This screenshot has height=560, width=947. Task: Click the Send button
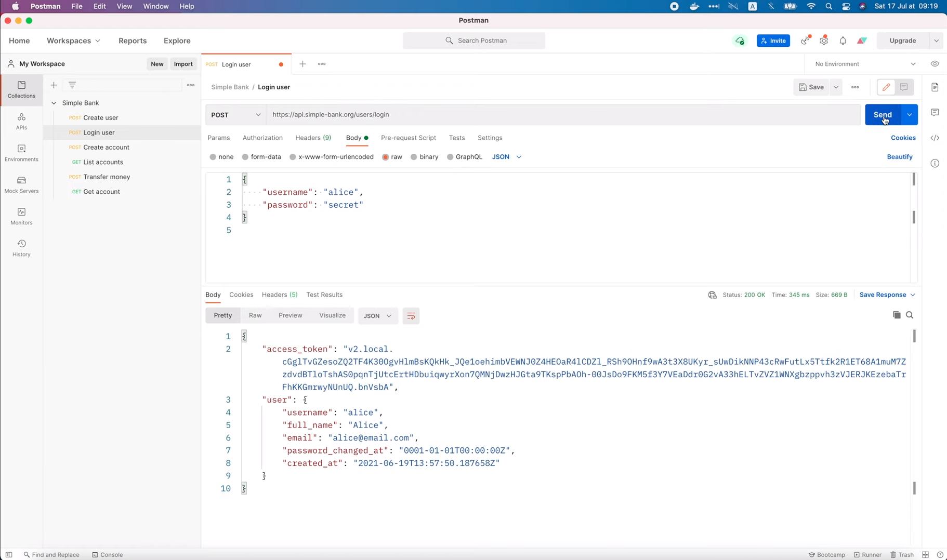(x=883, y=115)
